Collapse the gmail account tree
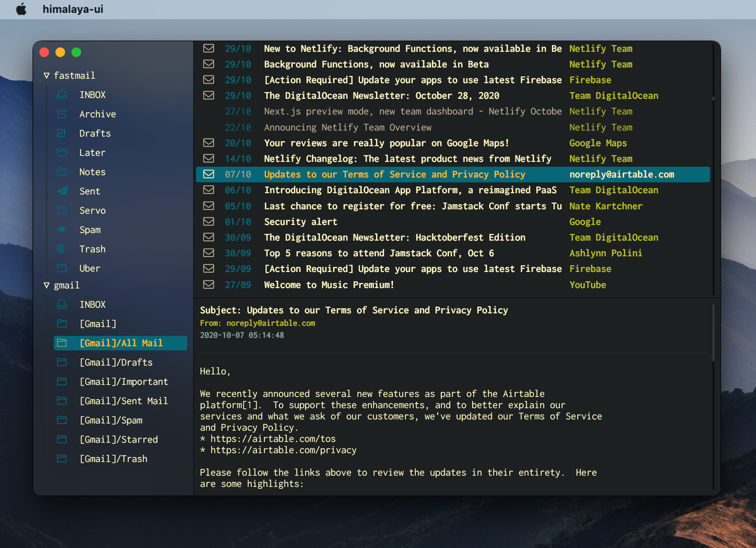Image resolution: width=756 pixels, height=548 pixels. tap(47, 285)
